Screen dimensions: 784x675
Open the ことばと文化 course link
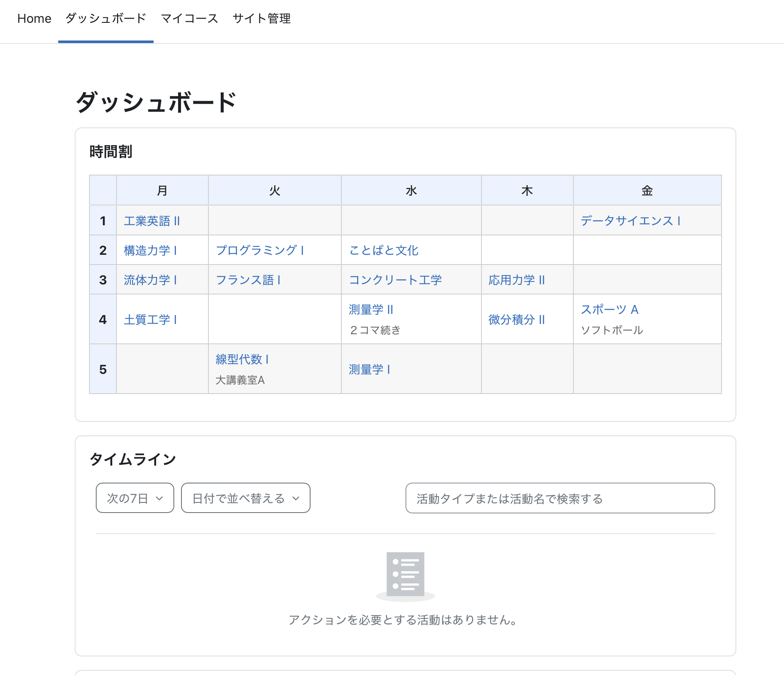pos(384,251)
